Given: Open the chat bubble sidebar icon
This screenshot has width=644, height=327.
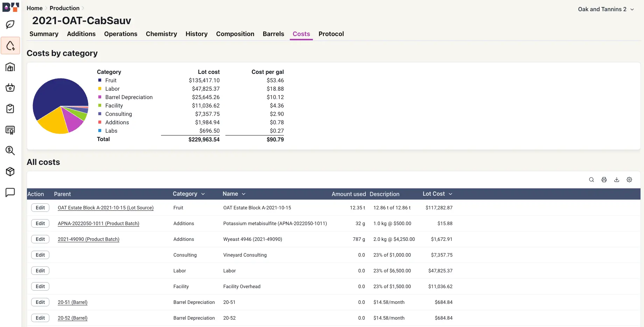Looking at the screenshot, I should click(x=10, y=192).
